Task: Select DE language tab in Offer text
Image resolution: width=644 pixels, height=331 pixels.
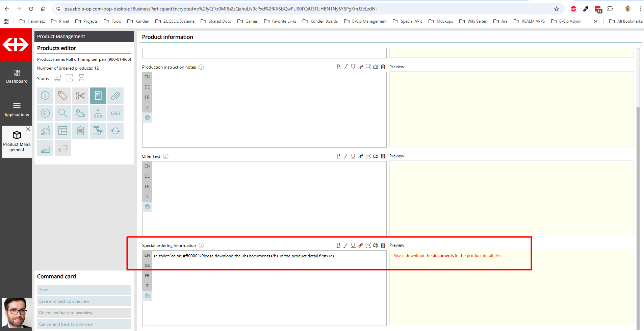Action: point(147,176)
